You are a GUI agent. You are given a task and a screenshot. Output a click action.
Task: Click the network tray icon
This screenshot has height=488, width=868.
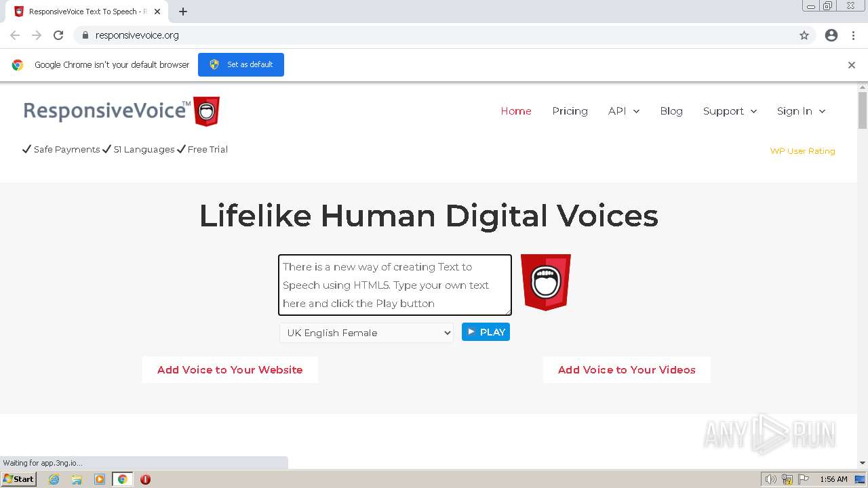787,479
